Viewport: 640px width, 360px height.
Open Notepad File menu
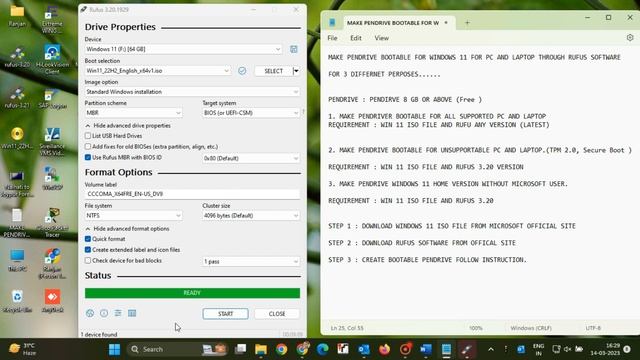click(332, 38)
